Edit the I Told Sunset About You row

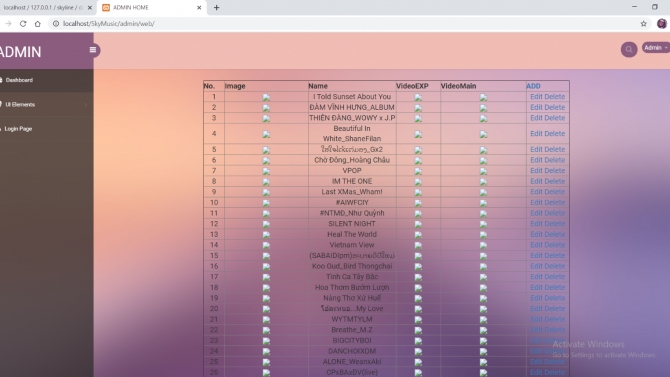click(536, 97)
